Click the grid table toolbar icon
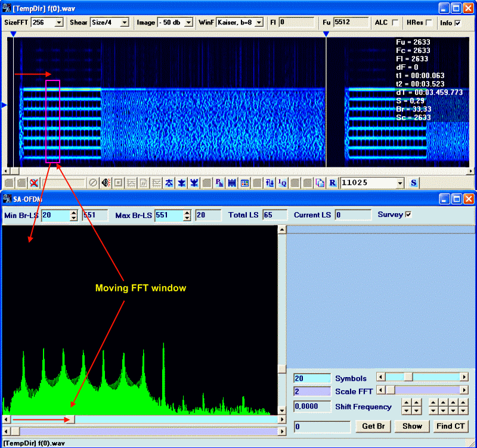Screen dimensions: 477x448 (x=244, y=183)
